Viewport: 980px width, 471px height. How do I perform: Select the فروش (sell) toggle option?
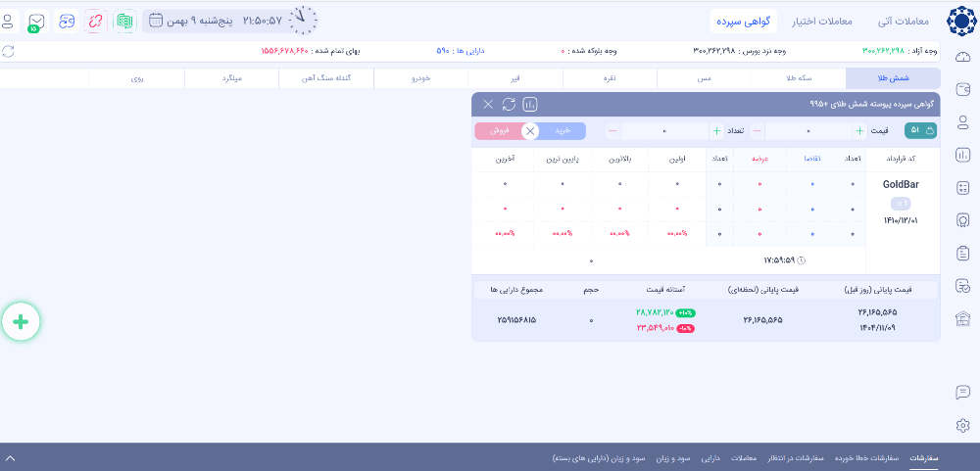tap(500, 130)
